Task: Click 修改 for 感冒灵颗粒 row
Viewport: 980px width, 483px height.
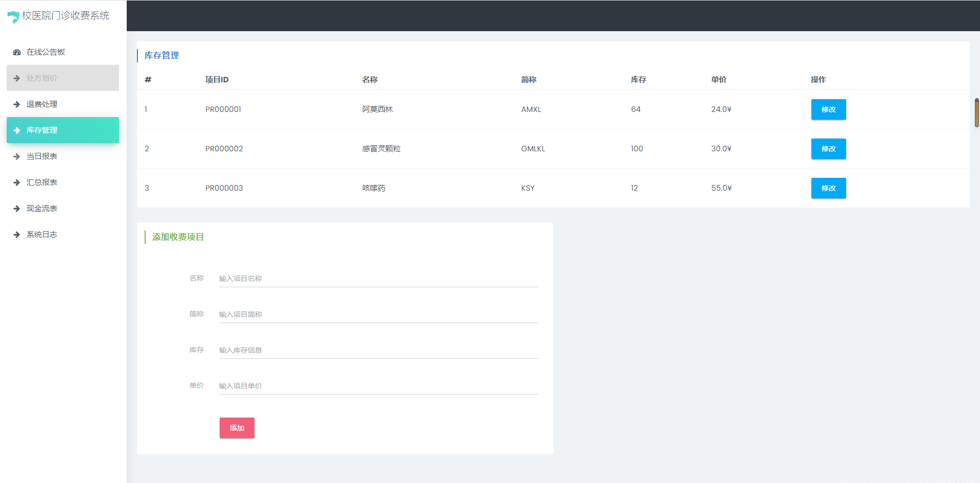Action: coord(828,149)
